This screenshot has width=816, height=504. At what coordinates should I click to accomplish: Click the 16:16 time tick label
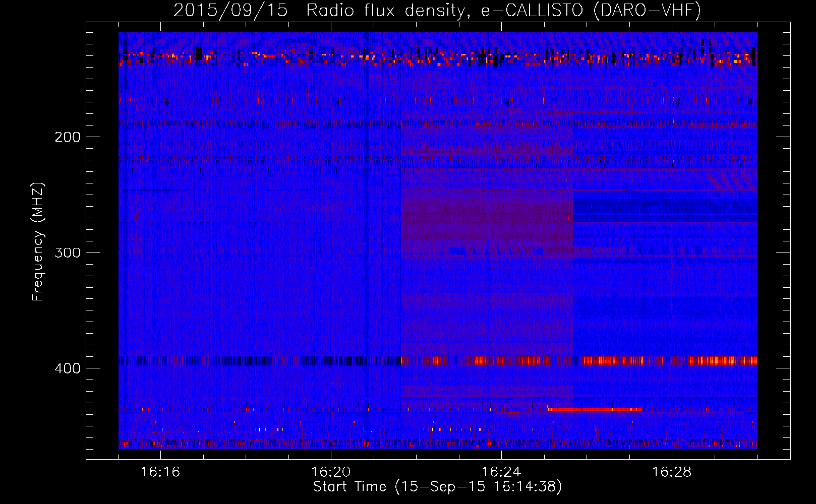[x=160, y=472]
